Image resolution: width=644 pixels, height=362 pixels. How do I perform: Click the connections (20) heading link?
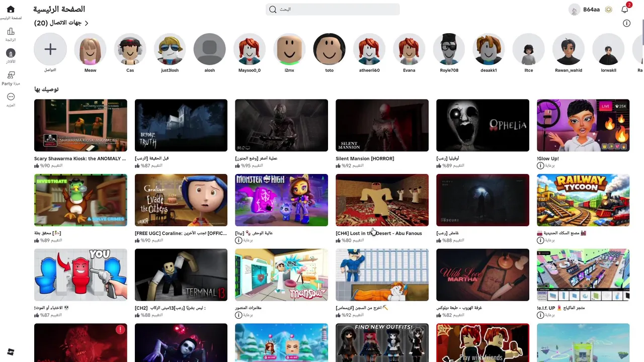tap(58, 23)
